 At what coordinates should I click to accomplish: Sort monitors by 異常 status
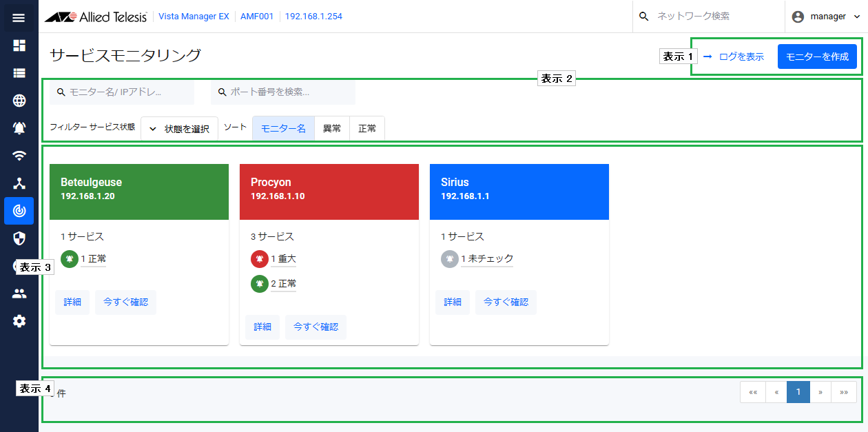coord(332,129)
